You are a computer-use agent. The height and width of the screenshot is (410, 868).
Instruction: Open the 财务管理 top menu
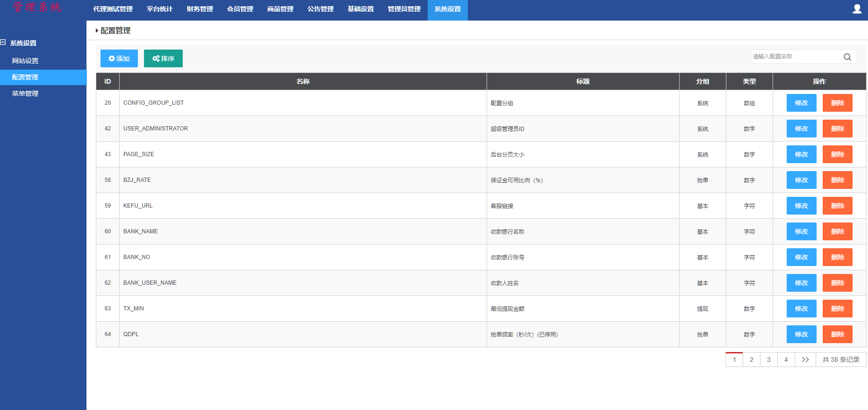pos(200,9)
